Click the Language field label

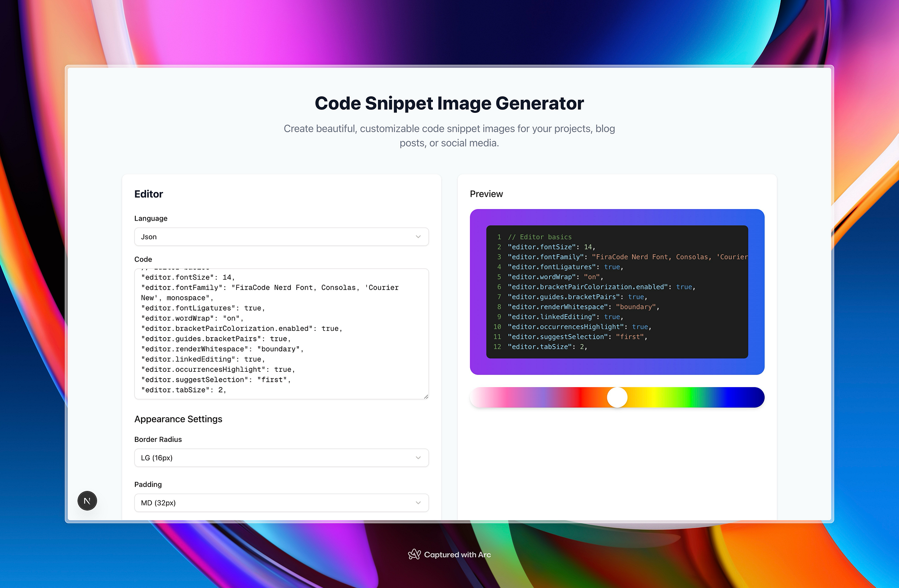click(x=151, y=218)
